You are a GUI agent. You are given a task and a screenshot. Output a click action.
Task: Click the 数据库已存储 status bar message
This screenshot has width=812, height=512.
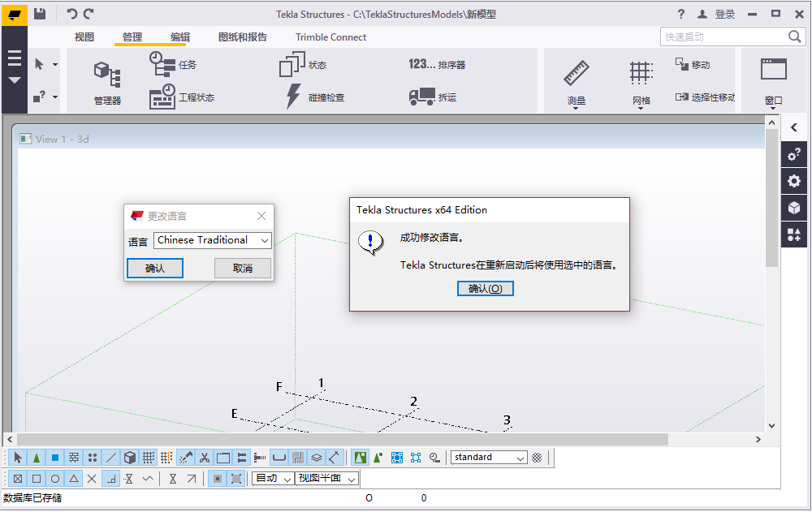click(x=32, y=498)
